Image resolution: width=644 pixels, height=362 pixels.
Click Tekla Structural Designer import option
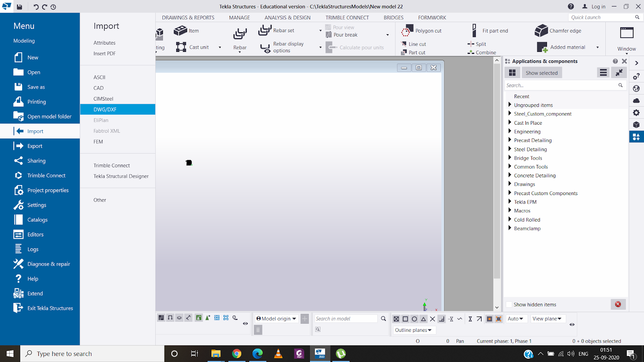pos(121,176)
